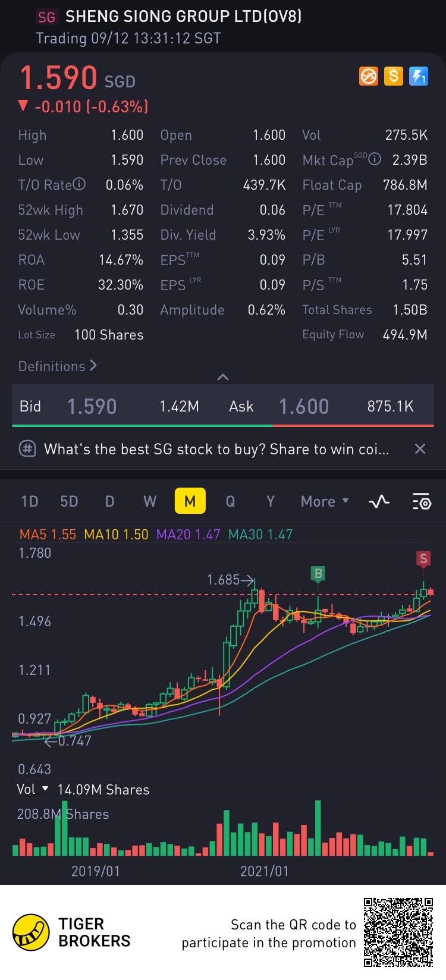
Task: Tap the orange no-shorting badge icon
Action: click(369, 76)
